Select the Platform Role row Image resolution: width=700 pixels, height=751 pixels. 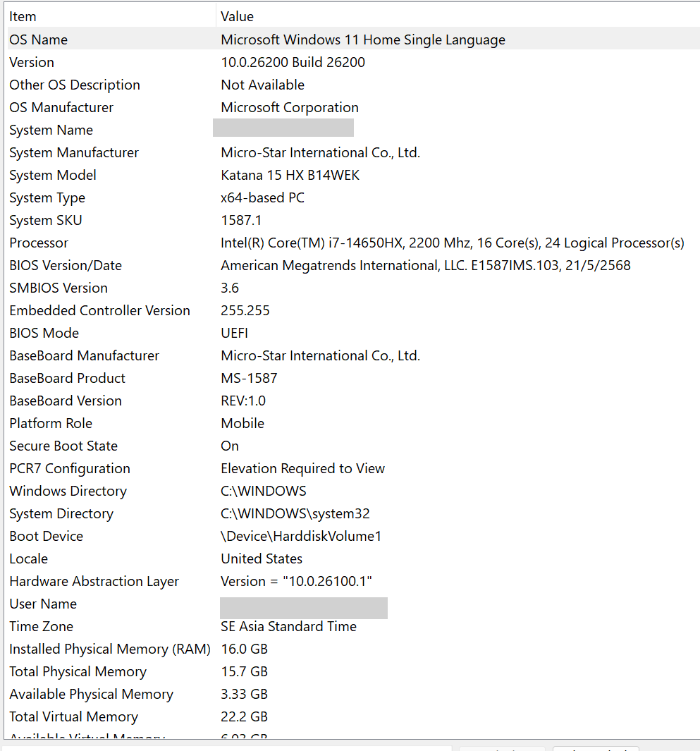[353, 423]
